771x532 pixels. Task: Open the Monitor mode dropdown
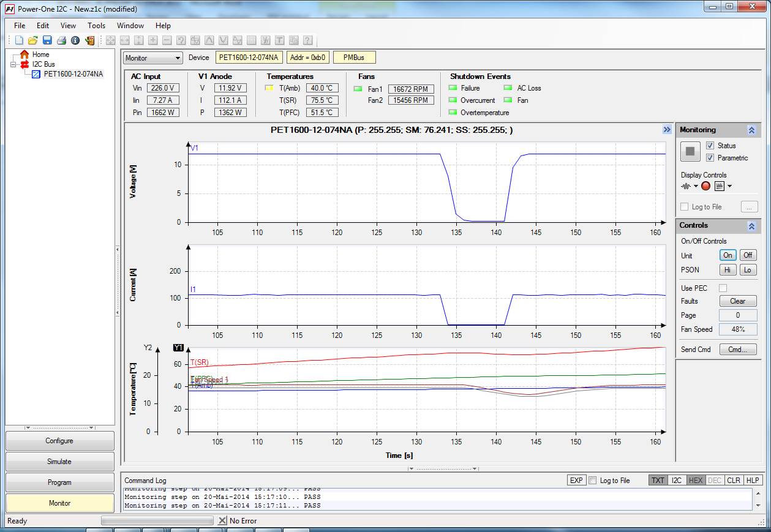pyautogui.click(x=153, y=58)
